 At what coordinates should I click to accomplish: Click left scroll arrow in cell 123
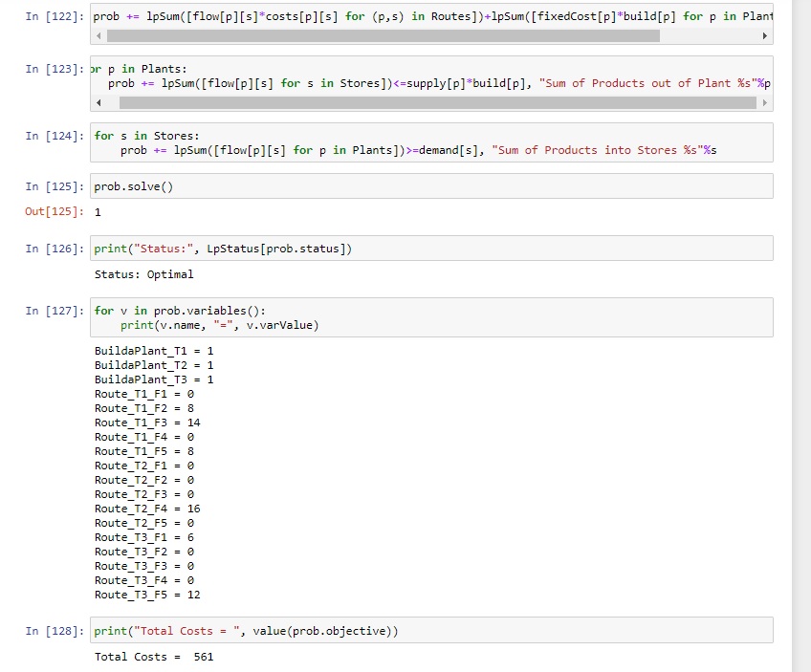tap(99, 103)
